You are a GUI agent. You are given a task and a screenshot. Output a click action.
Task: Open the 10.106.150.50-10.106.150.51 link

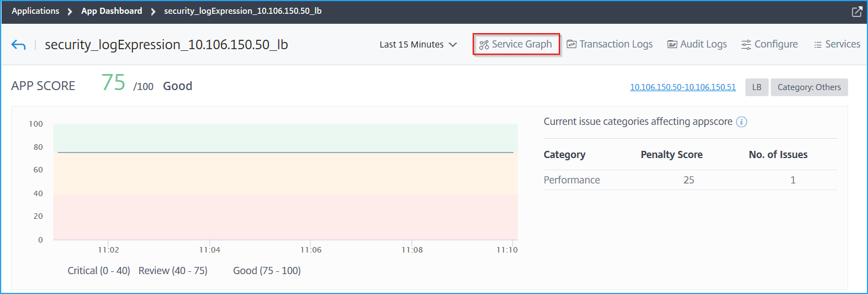click(x=682, y=87)
